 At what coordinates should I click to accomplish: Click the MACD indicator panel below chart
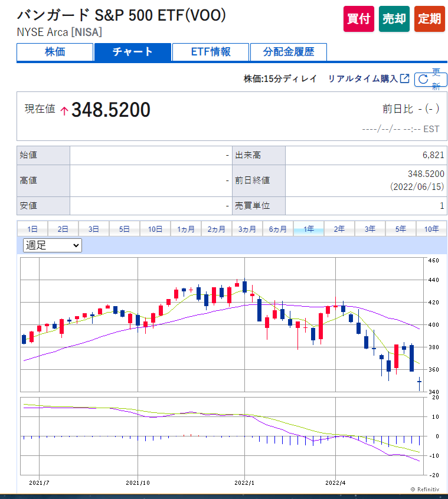221,435
